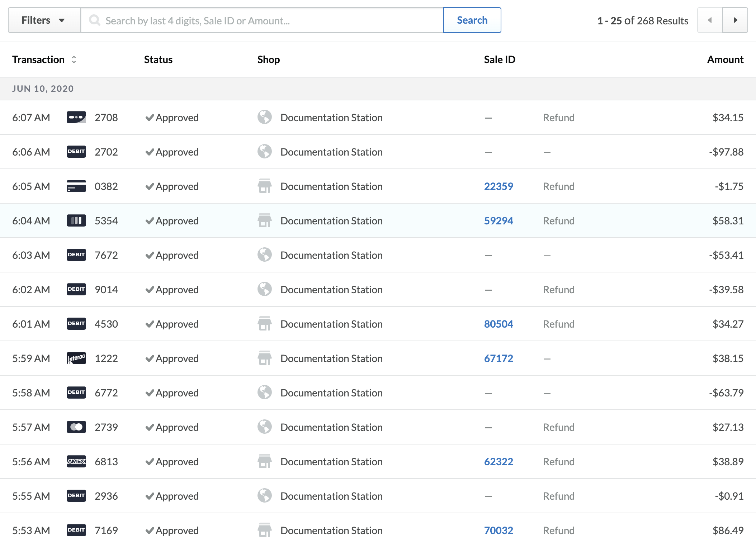The image size is (756, 547).
Task: Click globe shop icon in 6:06 AM row
Action: click(265, 151)
